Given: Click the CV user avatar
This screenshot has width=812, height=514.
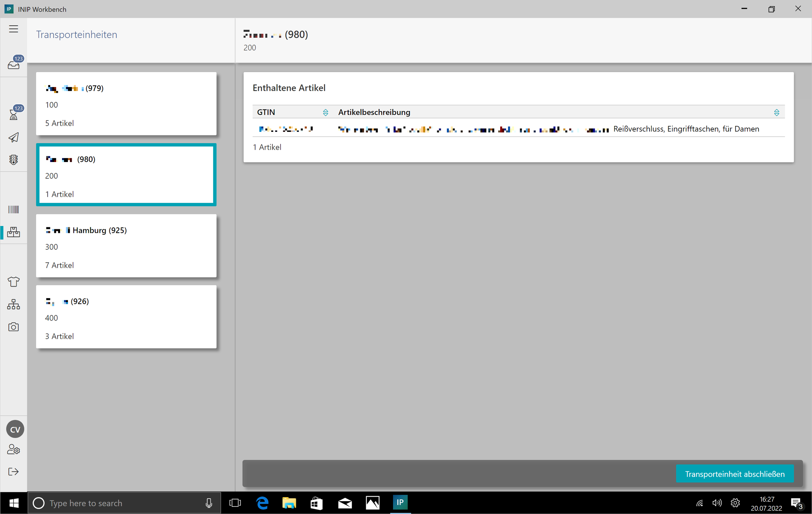Looking at the screenshot, I should click(15, 429).
